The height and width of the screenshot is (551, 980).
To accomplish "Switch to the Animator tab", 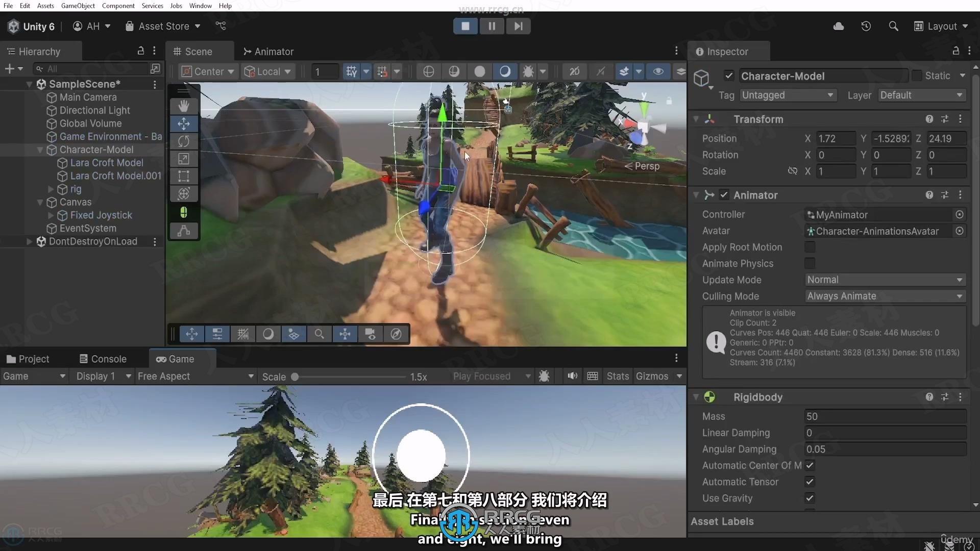I will (268, 52).
